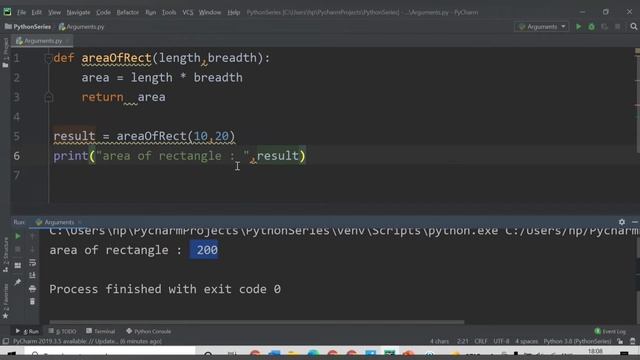Click the up-arrow icon in Run console
640x360 pixels.
pyautogui.click(x=32, y=236)
